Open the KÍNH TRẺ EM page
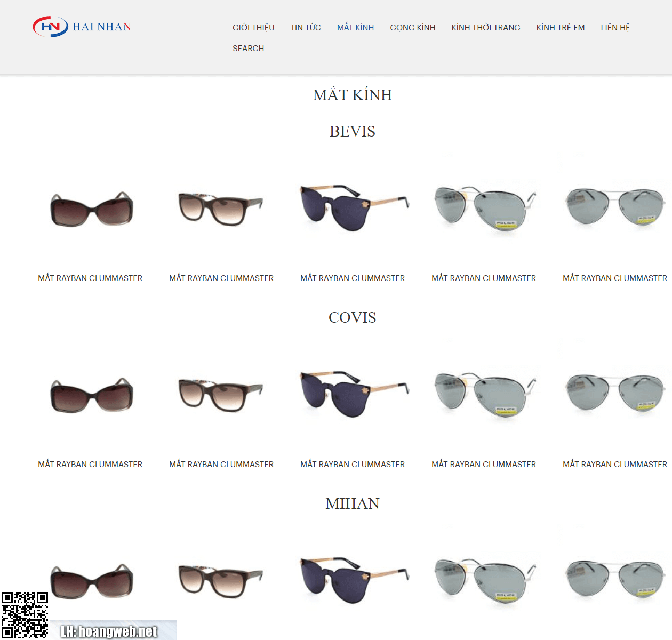 pos(561,27)
